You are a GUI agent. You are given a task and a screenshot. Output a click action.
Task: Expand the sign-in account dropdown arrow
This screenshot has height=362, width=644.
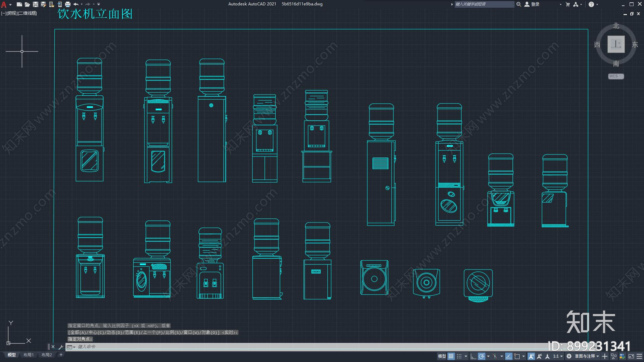tap(560, 4)
